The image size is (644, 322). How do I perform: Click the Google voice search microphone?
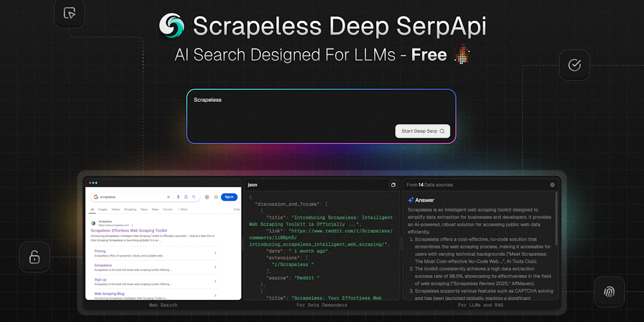(x=178, y=197)
